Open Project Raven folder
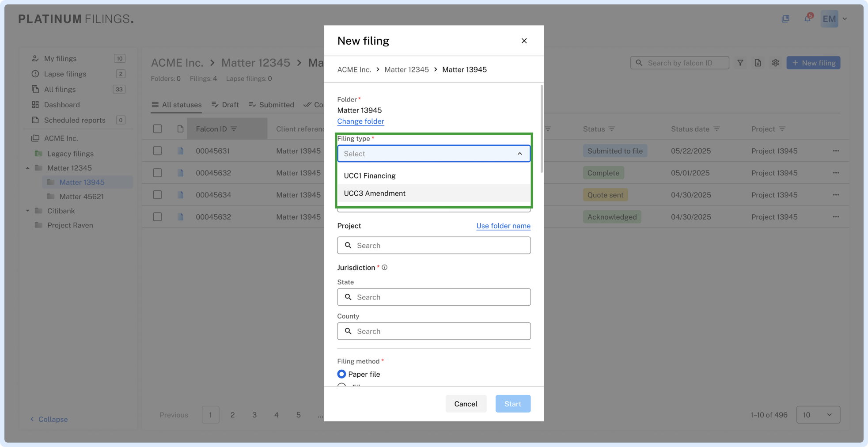Image resolution: width=868 pixels, height=447 pixels. click(x=70, y=225)
